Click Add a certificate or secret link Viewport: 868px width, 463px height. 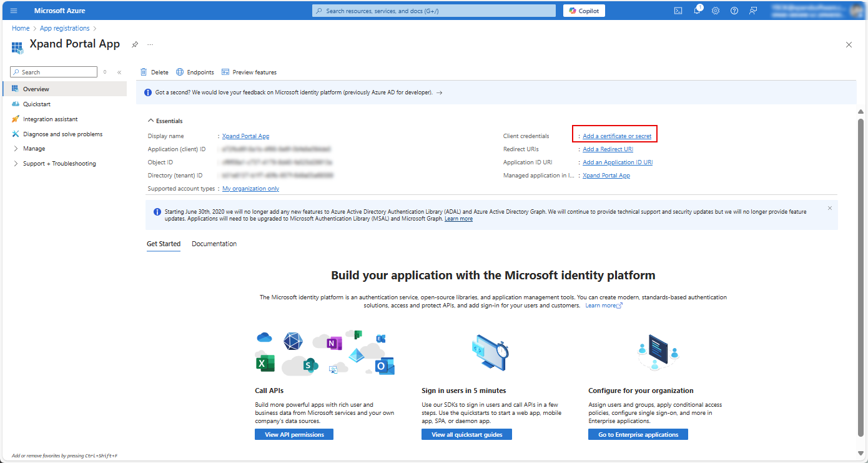(x=617, y=136)
